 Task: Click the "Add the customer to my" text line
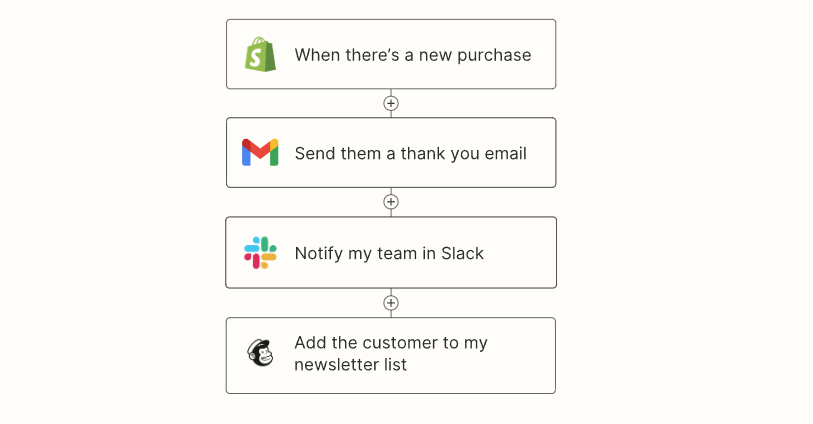point(391,343)
